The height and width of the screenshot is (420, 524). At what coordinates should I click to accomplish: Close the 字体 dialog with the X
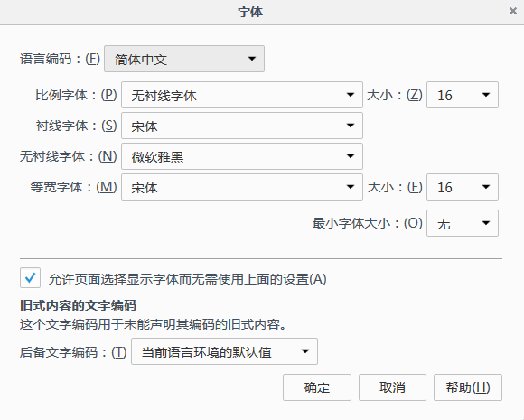tap(513, 11)
